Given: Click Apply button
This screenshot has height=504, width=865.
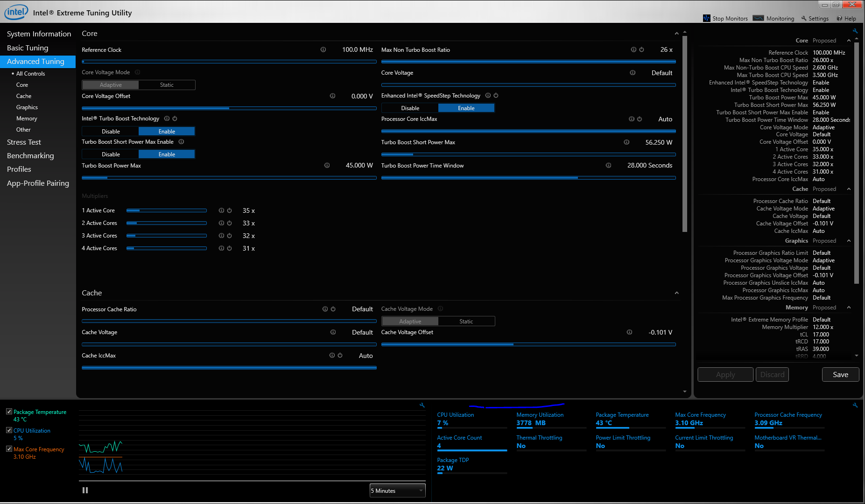Looking at the screenshot, I should click(x=725, y=375).
